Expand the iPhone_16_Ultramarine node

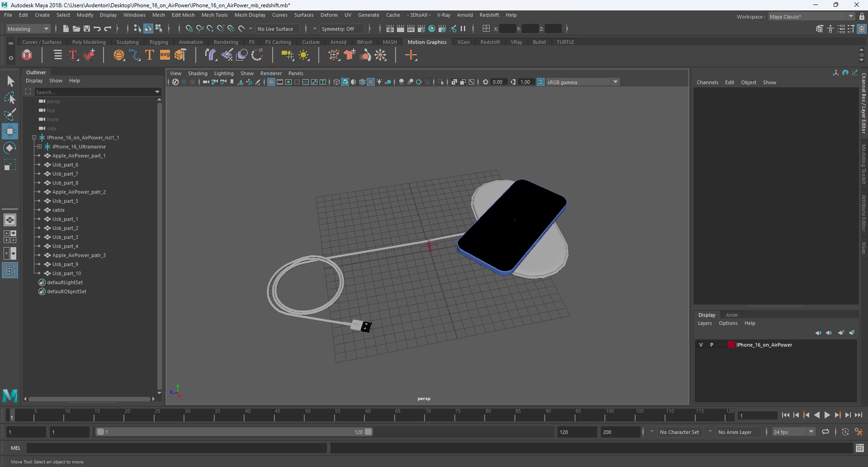click(39, 147)
